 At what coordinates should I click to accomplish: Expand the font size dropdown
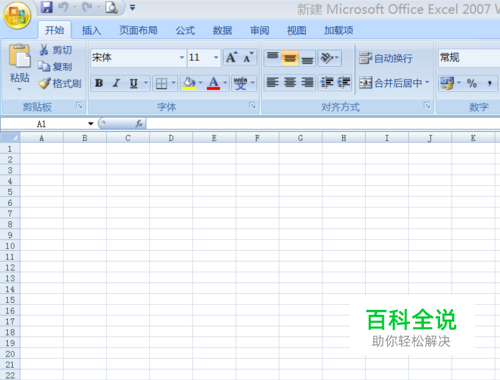(216, 58)
